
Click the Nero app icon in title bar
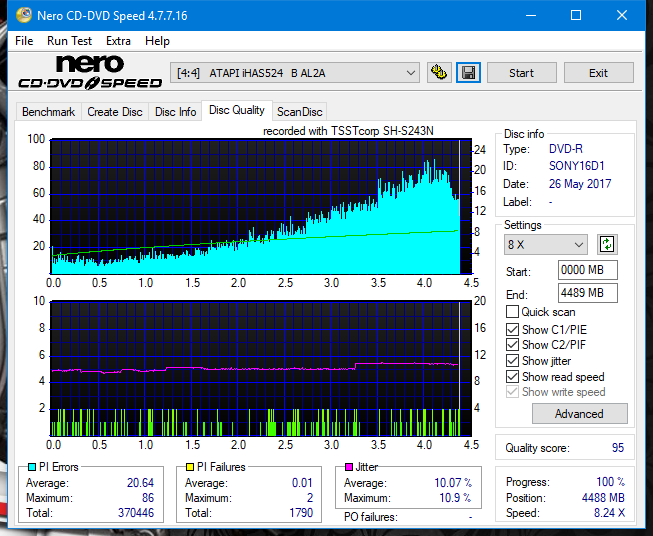[24, 15]
